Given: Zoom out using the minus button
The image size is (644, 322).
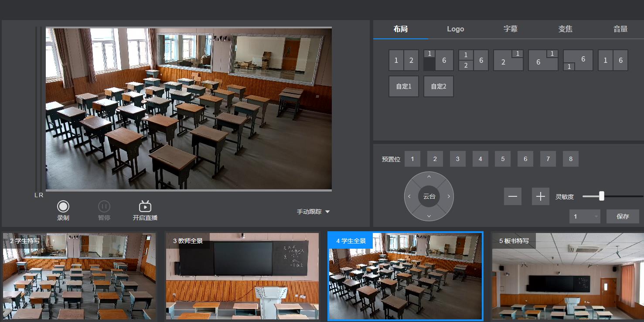Looking at the screenshot, I should (512, 196).
